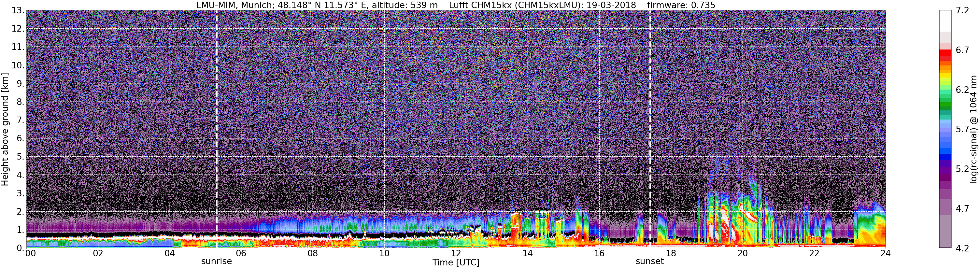Image resolution: width=980 pixels, height=269 pixels.
Task: Click the x-axis tick label '06'
Action: click(x=241, y=253)
